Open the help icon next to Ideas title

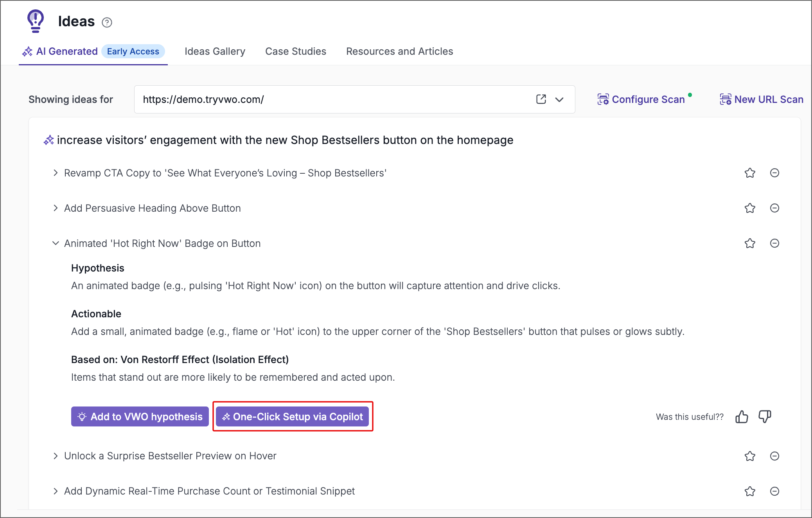click(107, 22)
